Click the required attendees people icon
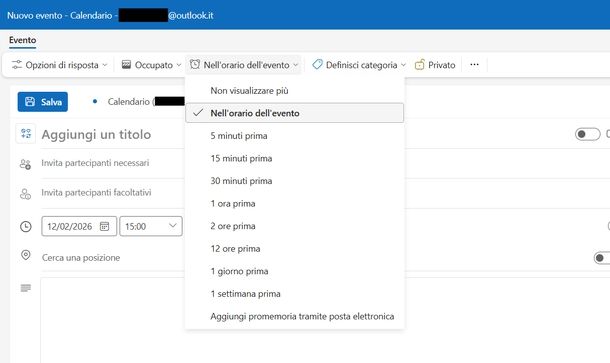The height and width of the screenshot is (363, 610). pyautogui.click(x=25, y=164)
